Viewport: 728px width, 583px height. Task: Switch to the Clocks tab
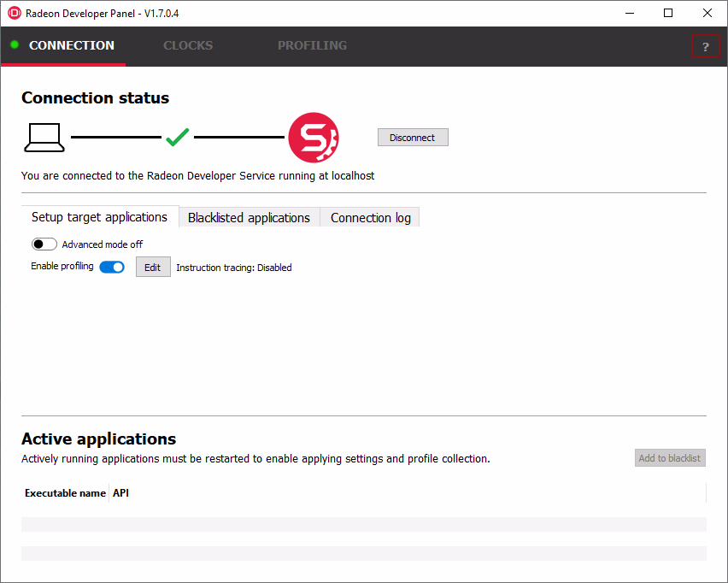[188, 45]
